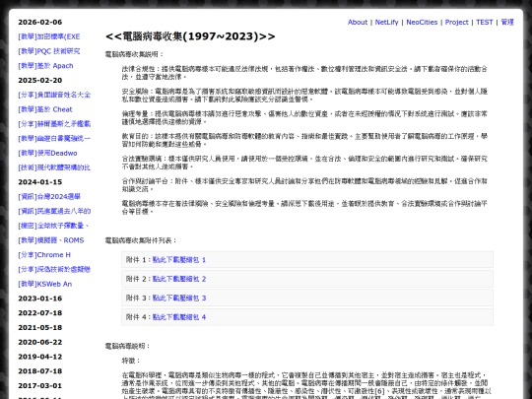Download attachment 1 compressed package link
The height and width of the screenshot is (399, 532).
tap(179, 260)
